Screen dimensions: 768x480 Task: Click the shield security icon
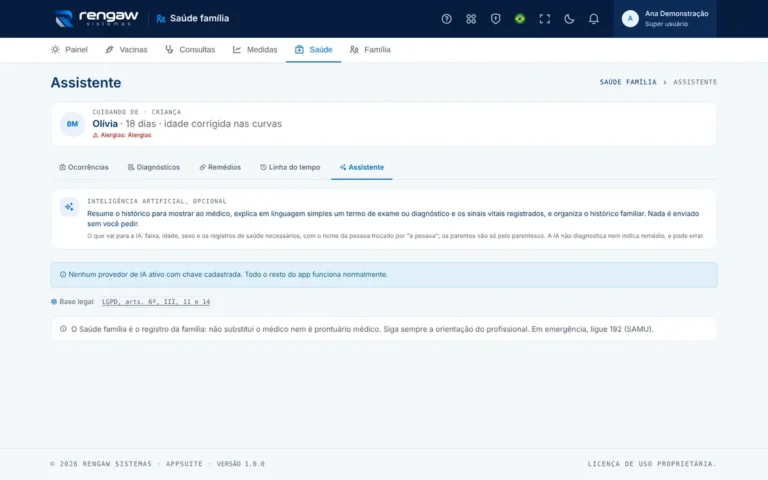point(495,19)
